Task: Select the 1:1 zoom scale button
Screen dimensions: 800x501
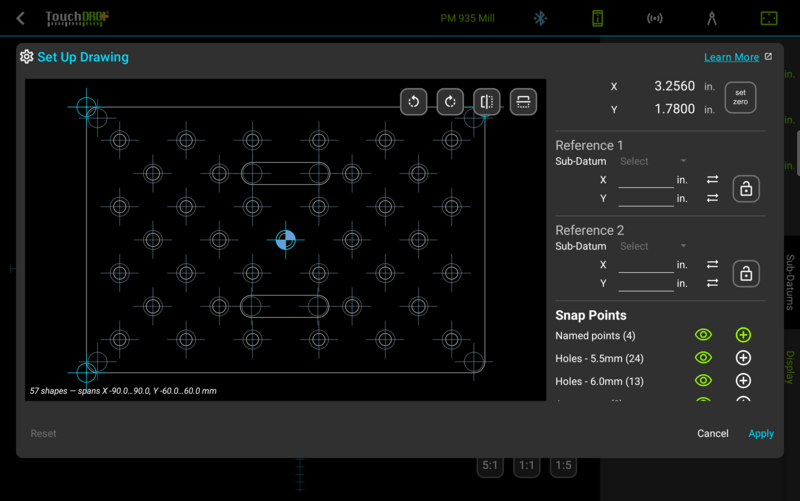Action: click(527, 465)
